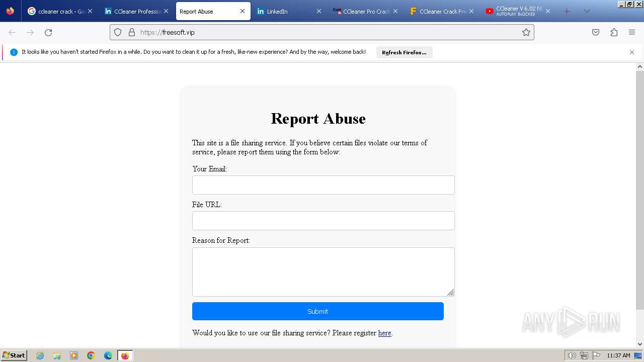Image resolution: width=644 pixels, height=362 pixels.
Task: Open the Action Center flag icon
Action: point(596,355)
